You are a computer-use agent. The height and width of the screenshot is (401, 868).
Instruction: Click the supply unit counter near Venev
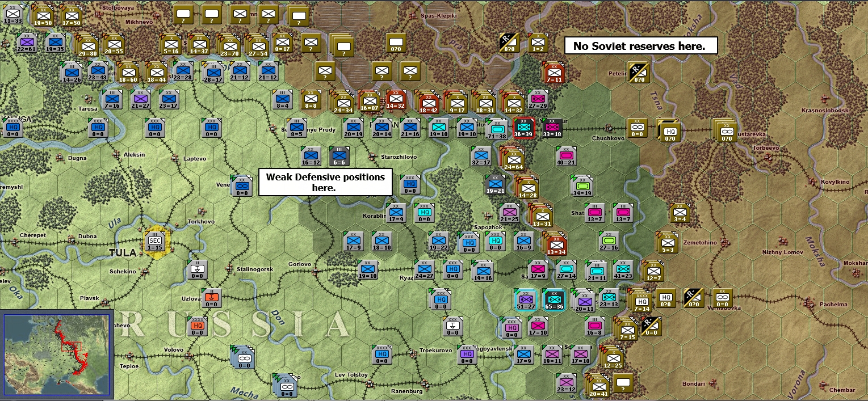click(x=241, y=186)
